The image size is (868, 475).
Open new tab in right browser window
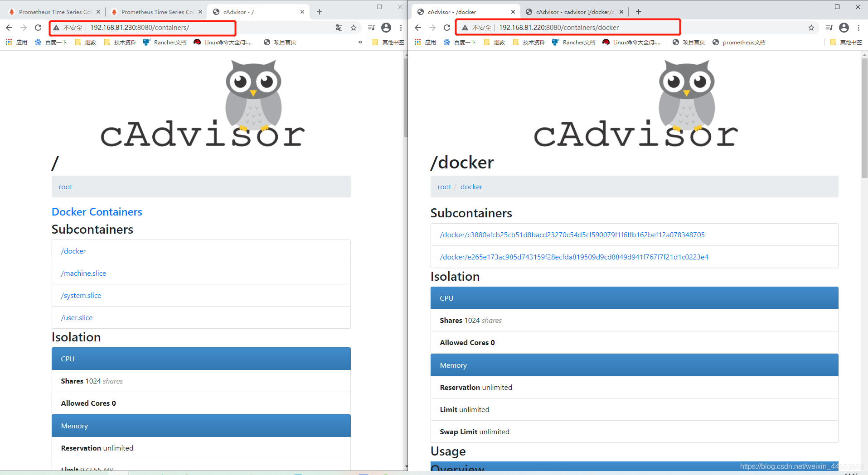tap(639, 12)
